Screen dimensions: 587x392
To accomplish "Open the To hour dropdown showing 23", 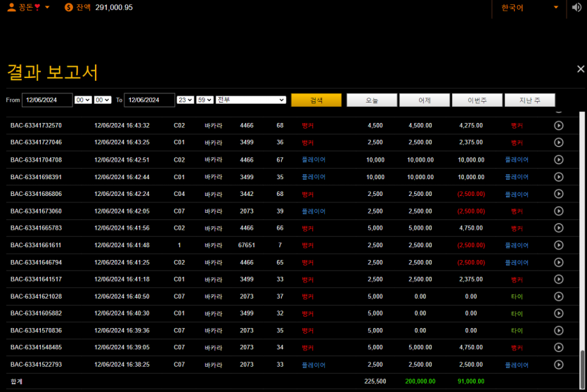I will point(186,100).
